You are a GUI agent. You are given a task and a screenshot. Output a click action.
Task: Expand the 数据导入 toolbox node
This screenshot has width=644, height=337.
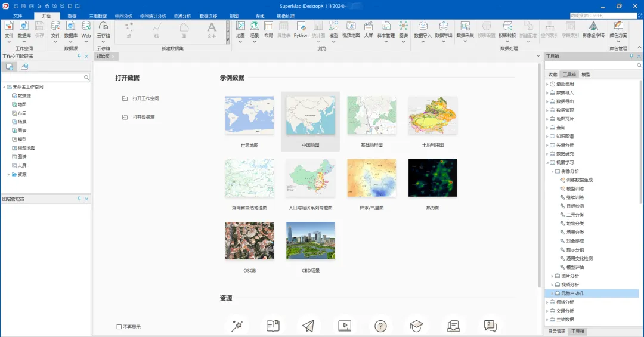pyautogui.click(x=547, y=93)
